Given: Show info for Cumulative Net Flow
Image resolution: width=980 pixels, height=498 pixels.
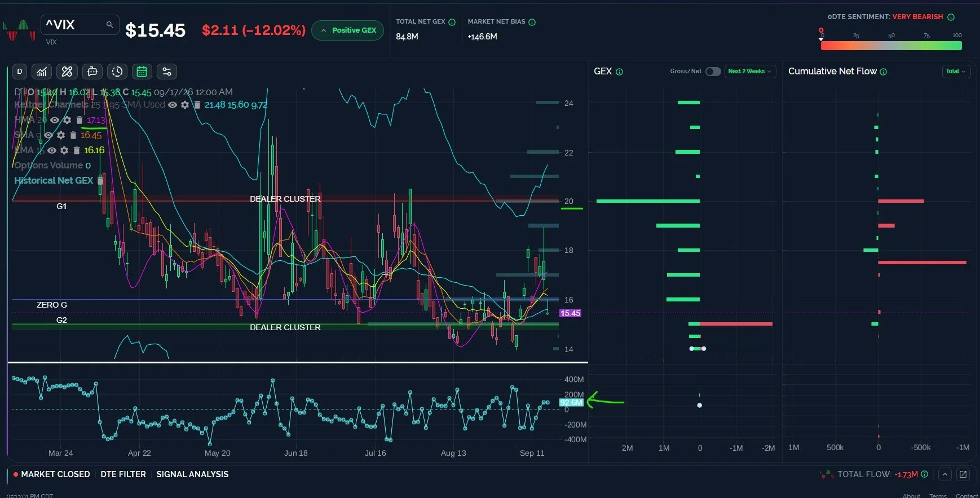Looking at the screenshot, I should (883, 72).
